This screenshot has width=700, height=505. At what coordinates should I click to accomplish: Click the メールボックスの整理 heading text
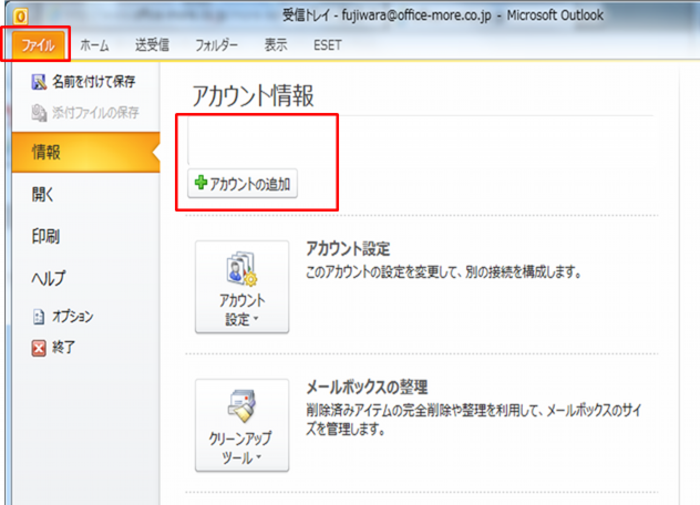[x=367, y=387]
